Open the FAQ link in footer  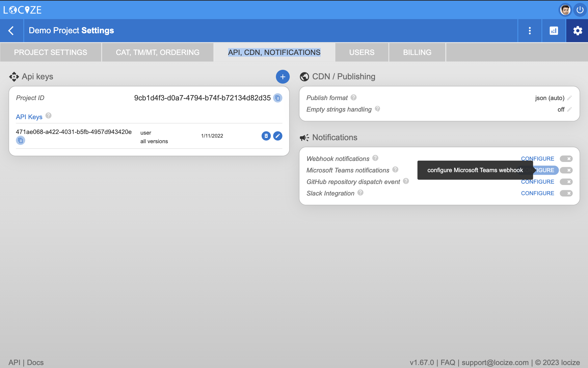click(448, 362)
